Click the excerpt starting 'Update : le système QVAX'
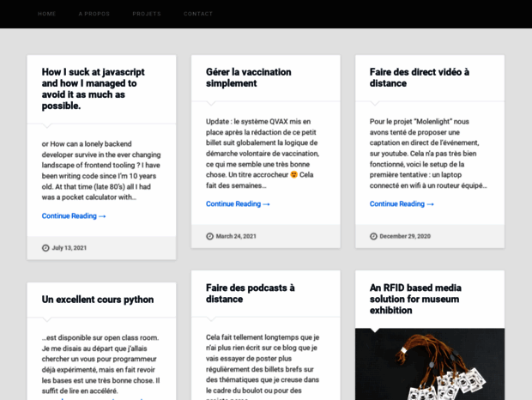The image size is (532, 400). coord(263,154)
